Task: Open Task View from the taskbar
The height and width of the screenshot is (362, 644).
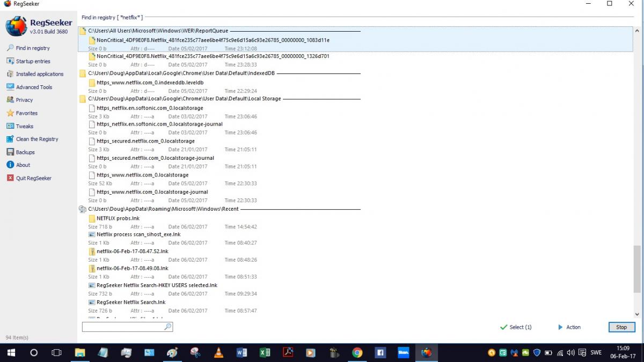Action: (56, 352)
